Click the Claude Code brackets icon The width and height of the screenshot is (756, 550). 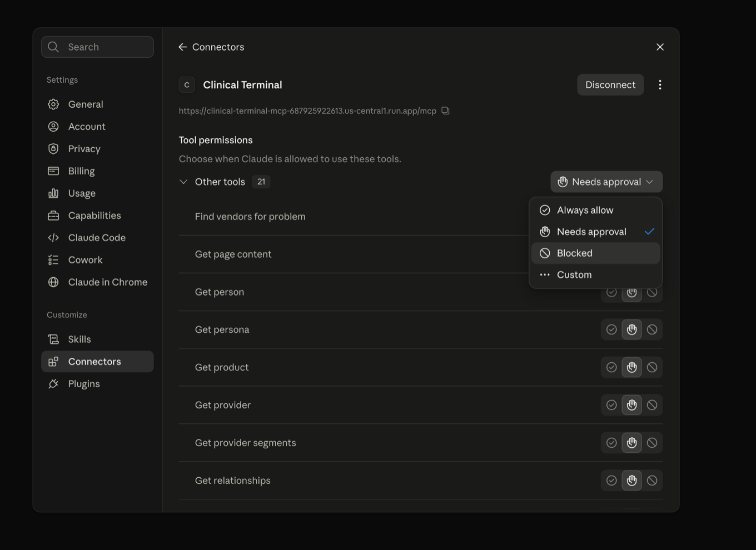point(53,237)
